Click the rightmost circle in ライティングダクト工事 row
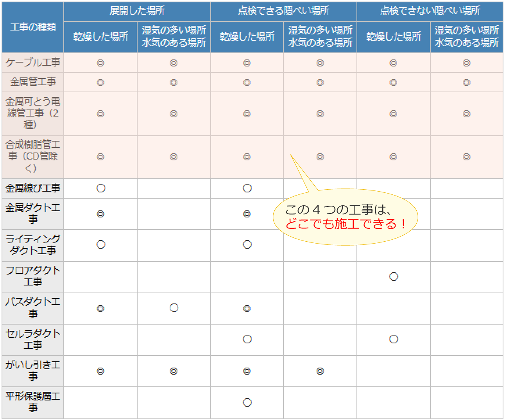505x420 pixels. coord(247,244)
